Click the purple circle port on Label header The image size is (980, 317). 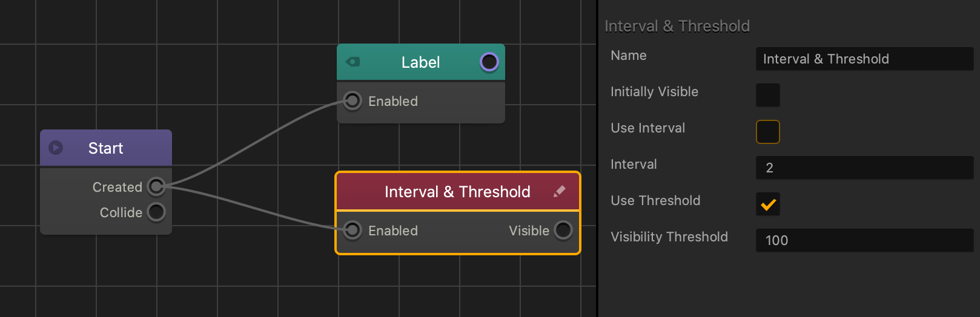click(489, 62)
